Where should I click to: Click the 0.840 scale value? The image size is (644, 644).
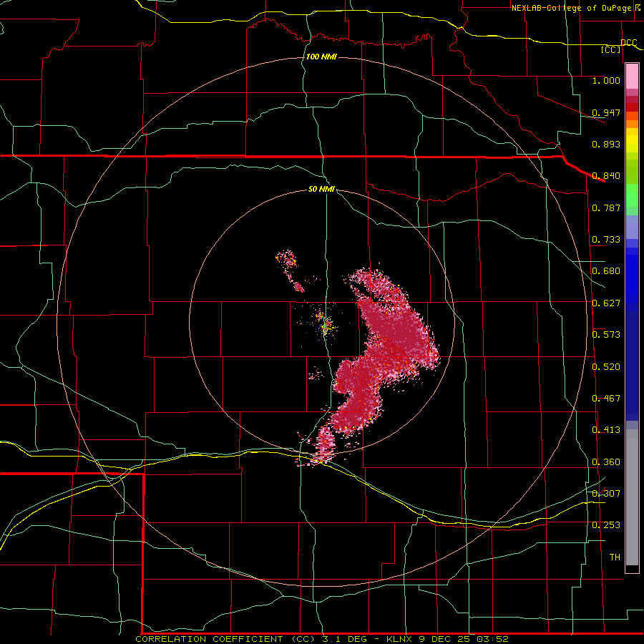point(606,176)
